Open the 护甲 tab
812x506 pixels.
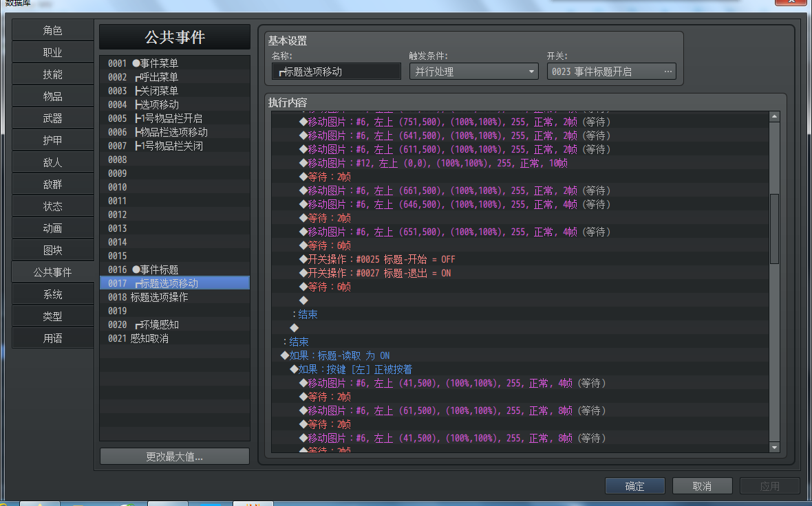coord(53,140)
